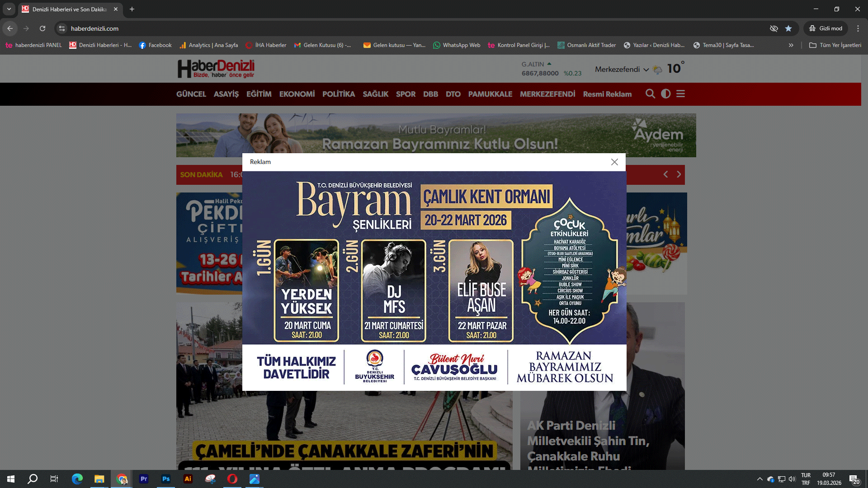Open Facebook bookmark
Image resolution: width=868 pixels, height=488 pixels.
tap(155, 45)
